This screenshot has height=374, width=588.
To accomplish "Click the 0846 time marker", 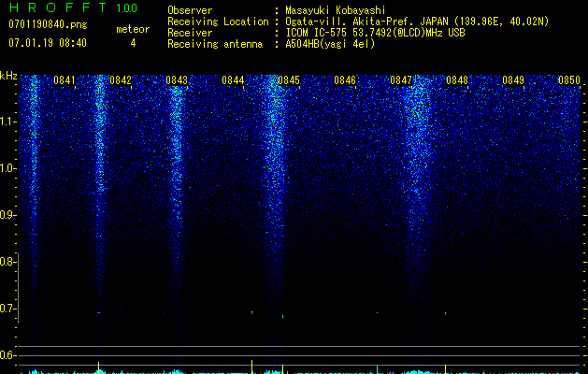I will click(345, 80).
